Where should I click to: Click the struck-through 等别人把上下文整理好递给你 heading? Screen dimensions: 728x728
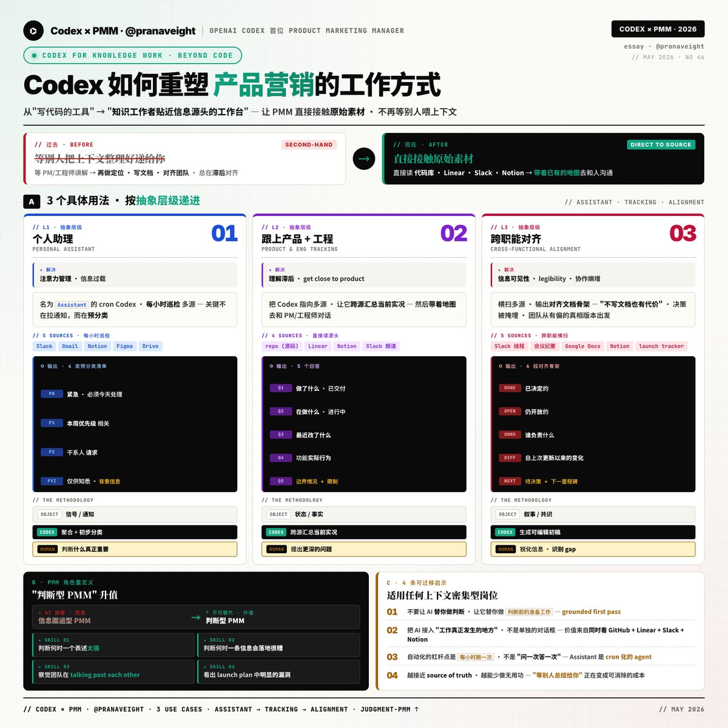(x=99, y=158)
